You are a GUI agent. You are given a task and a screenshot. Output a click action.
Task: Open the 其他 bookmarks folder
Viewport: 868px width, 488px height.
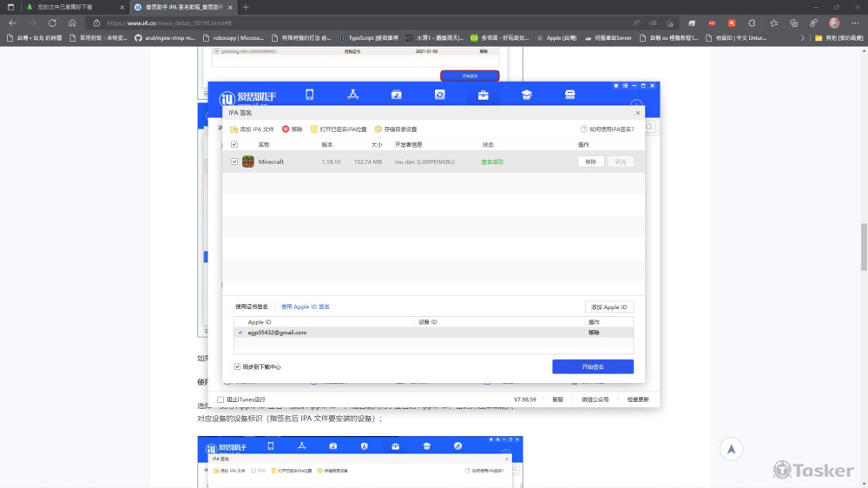click(832, 37)
